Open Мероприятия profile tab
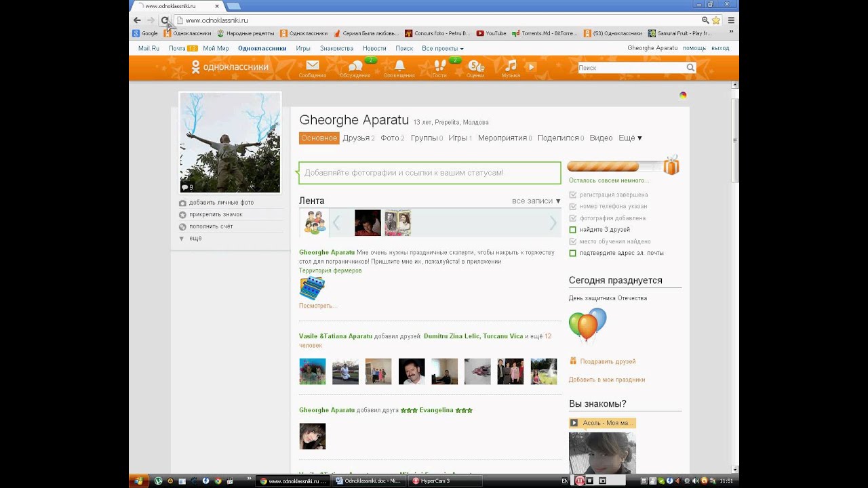The height and width of the screenshot is (488, 868). (x=505, y=138)
